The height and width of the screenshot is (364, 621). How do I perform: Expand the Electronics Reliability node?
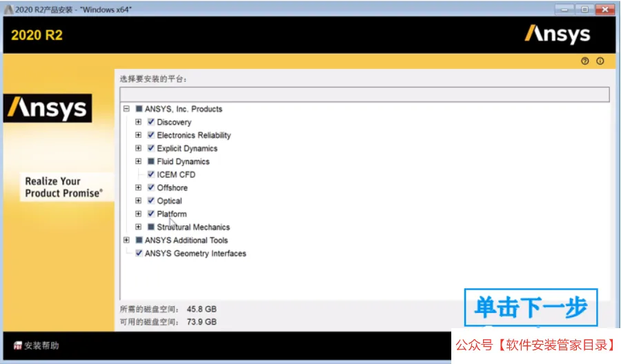pyautogui.click(x=138, y=135)
